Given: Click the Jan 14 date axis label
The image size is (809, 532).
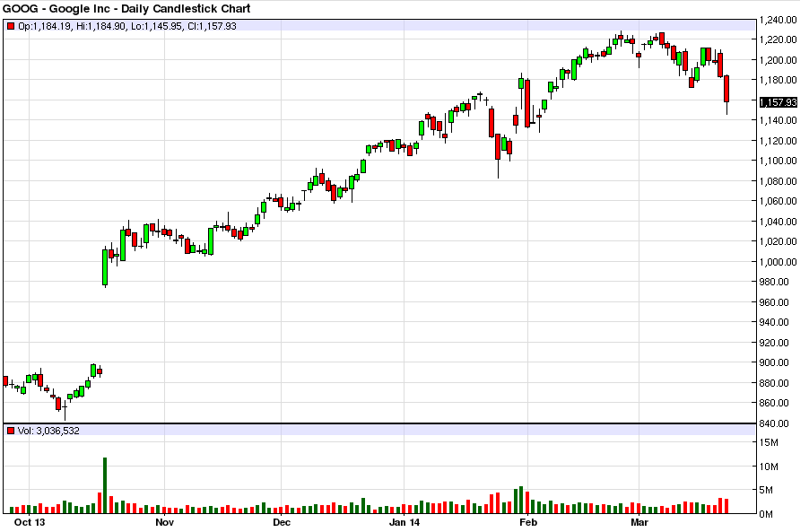Looking at the screenshot, I should (x=404, y=522).
